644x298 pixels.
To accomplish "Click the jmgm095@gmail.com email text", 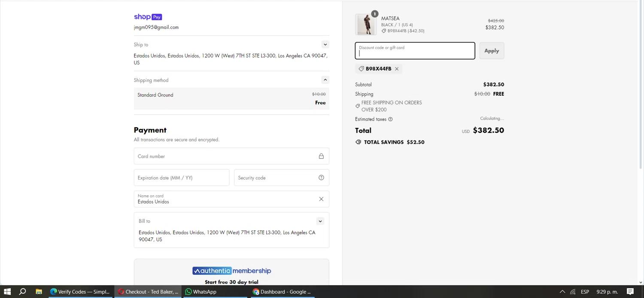I will (156, 27).
